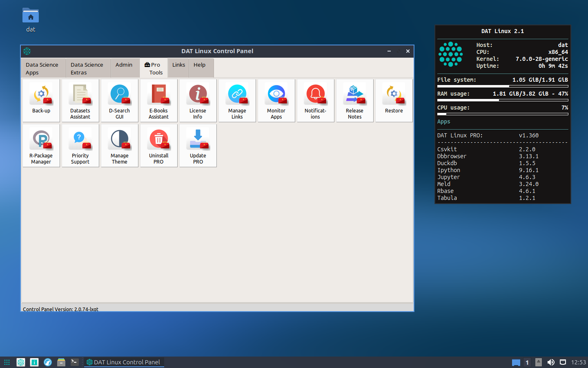Screen dimensions: 588x368
Task: Open Manage Links tool
Action: (237, 101)
